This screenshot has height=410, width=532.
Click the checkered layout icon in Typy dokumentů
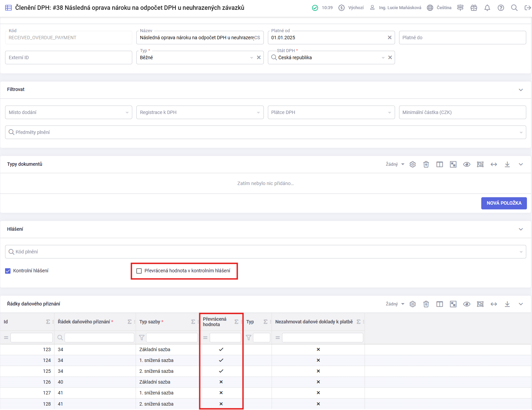click(x=453, y=164)
